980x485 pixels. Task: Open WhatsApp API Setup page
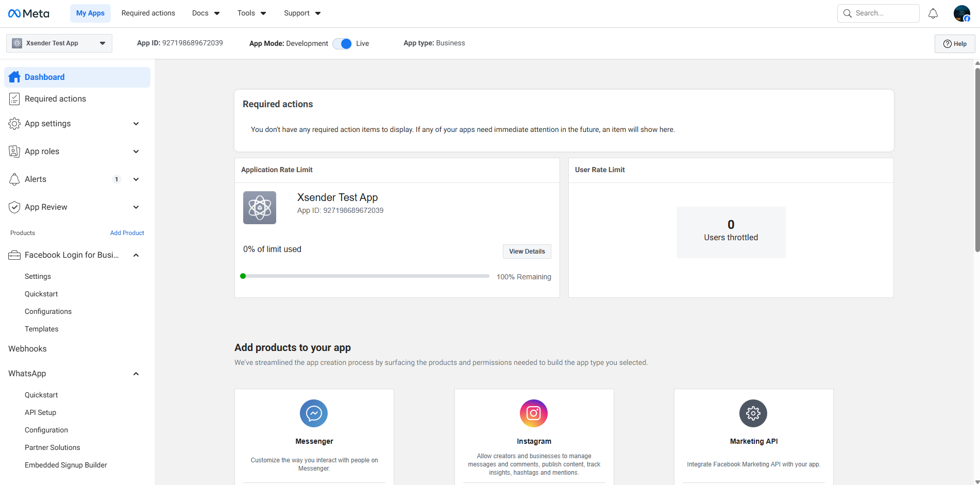[x=40, y=412]
